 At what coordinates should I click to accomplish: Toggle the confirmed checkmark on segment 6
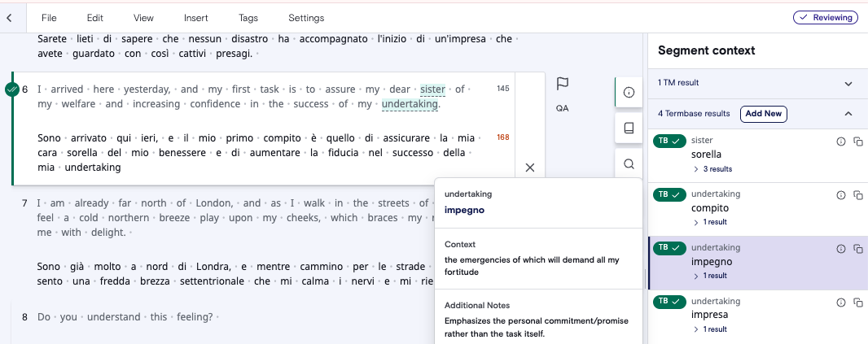[12, 89]
